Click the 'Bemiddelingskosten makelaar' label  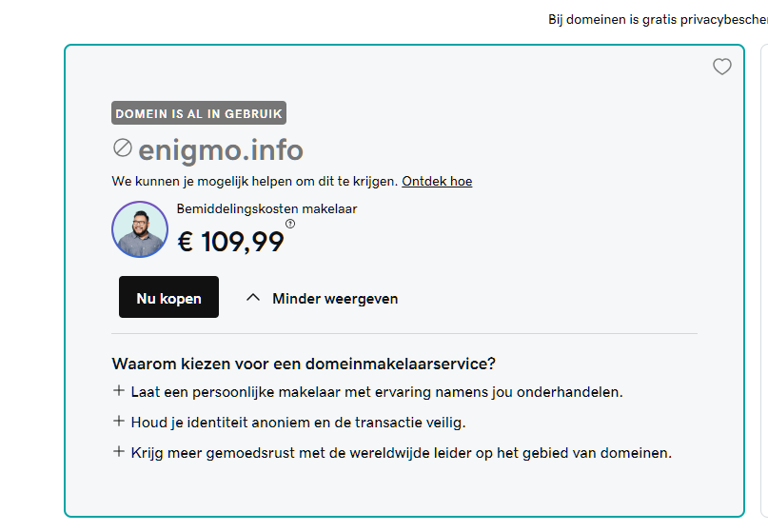pos(266,208)
